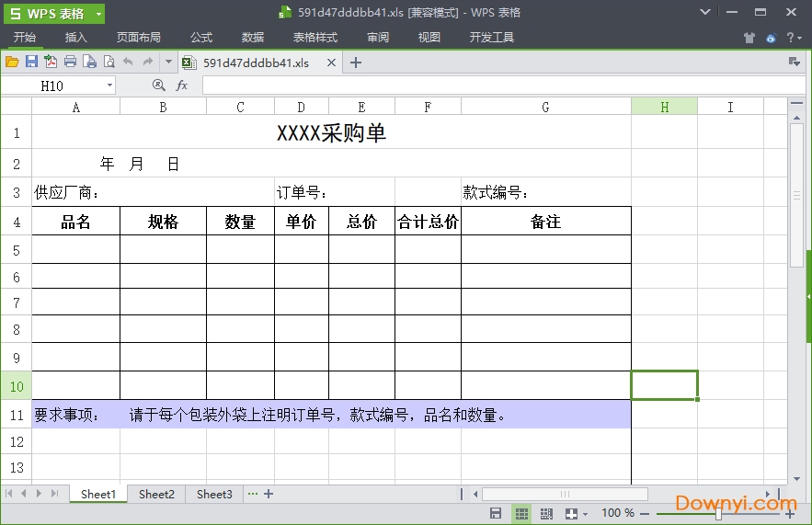
Task: Open the 视图 ribbon tab
Action: (x=429, y=38)
